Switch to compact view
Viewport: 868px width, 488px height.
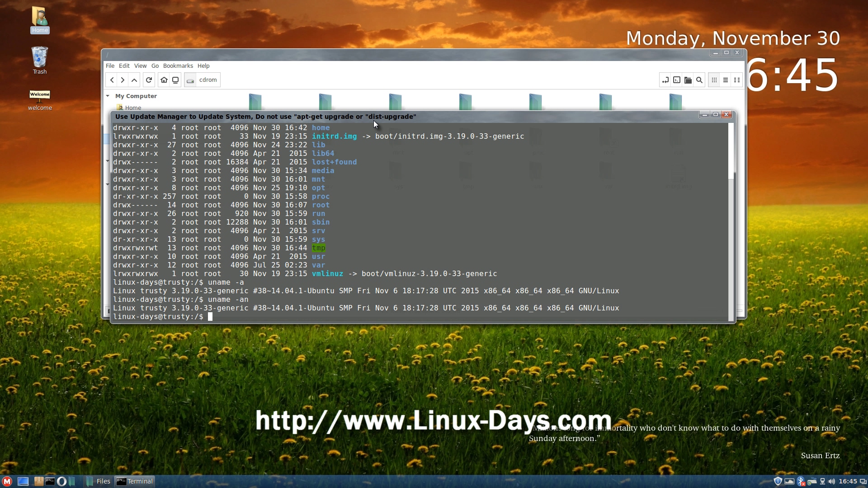[737, 80]
